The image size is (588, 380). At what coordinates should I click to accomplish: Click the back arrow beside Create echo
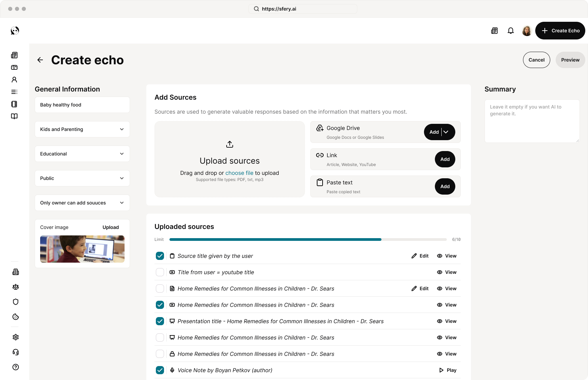tap(40, 60)
